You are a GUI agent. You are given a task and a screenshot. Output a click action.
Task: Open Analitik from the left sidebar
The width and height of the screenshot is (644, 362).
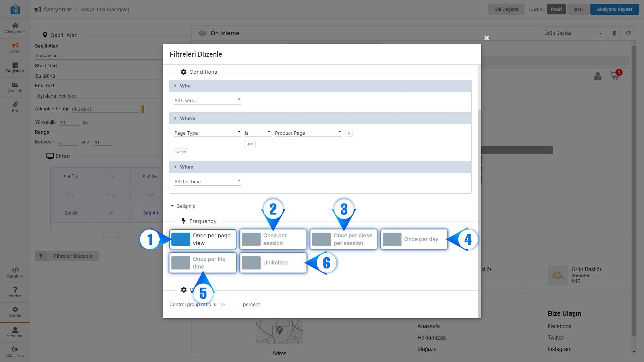(x=15, y=87)
